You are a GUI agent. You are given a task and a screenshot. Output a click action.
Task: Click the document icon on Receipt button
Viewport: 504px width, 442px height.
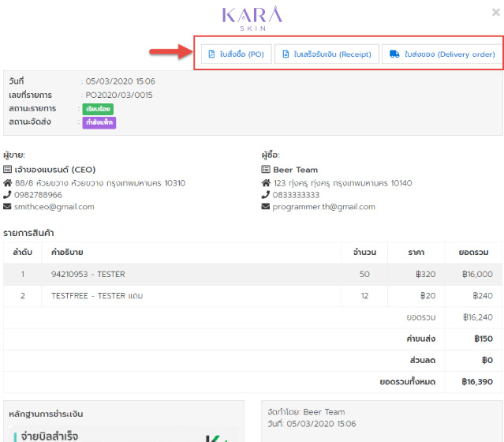click(286, 54)
